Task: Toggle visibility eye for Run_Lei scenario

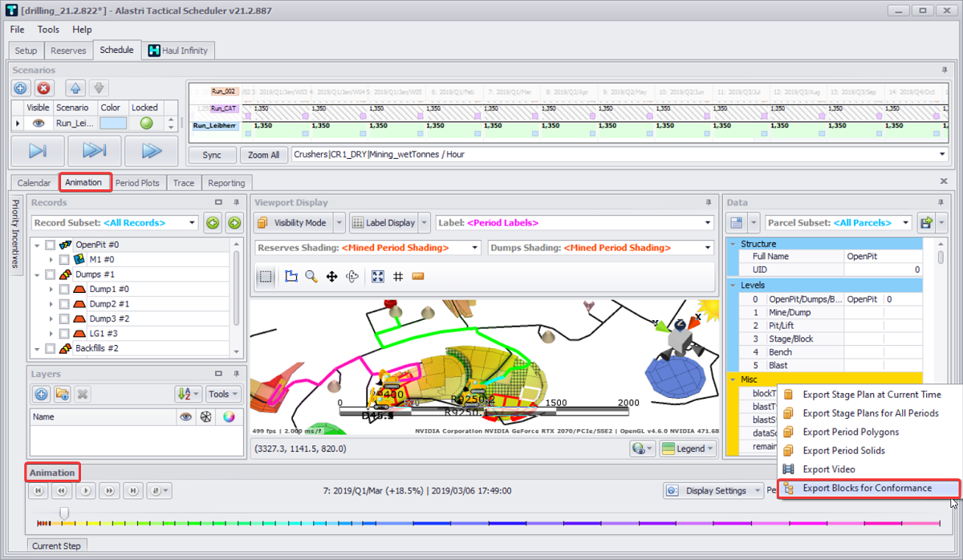Action: 38,124
